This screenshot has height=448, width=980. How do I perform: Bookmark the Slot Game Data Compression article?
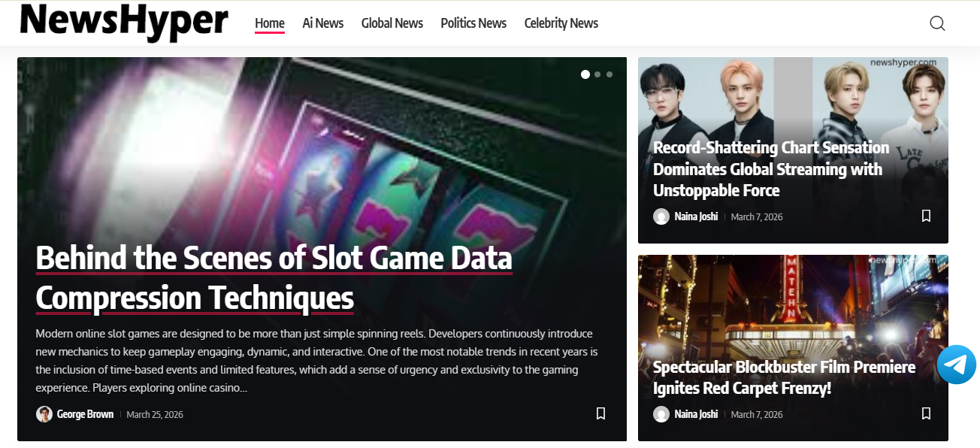[x=600, y=413]
